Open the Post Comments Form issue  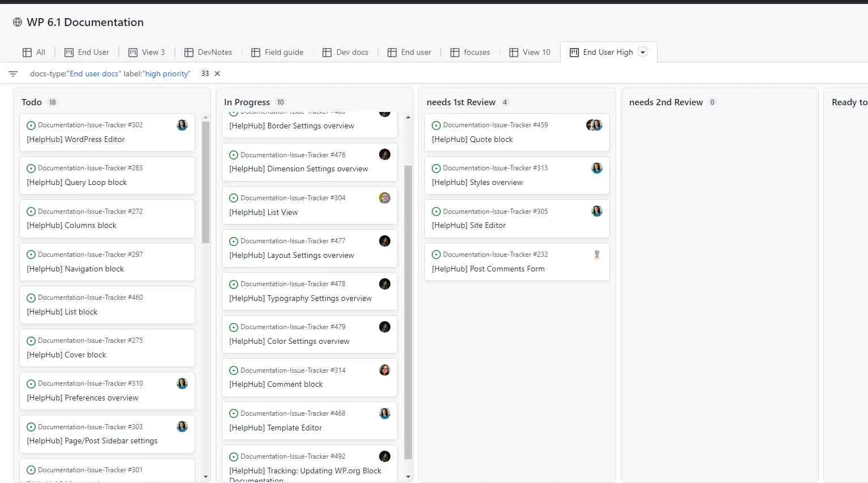[x=488, y=269]
